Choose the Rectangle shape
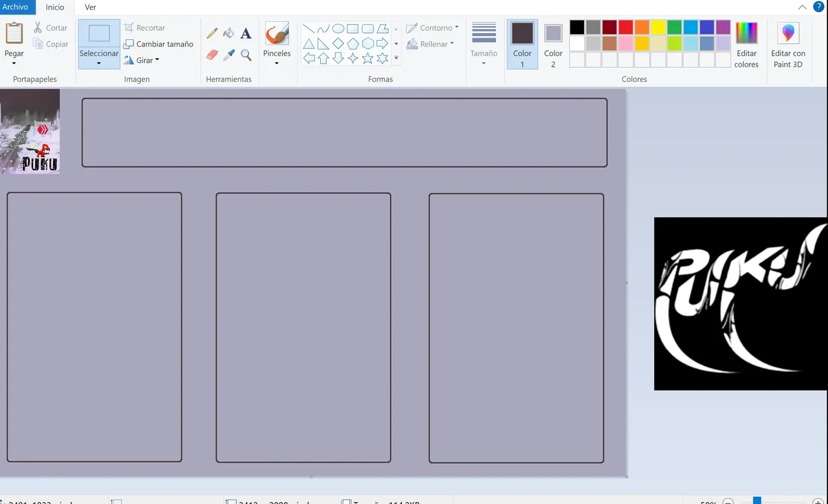 coord(353,28)
